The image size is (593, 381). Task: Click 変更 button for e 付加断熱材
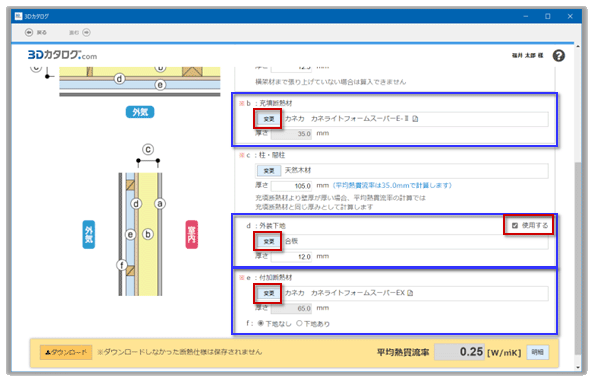[x=269, y=293]
